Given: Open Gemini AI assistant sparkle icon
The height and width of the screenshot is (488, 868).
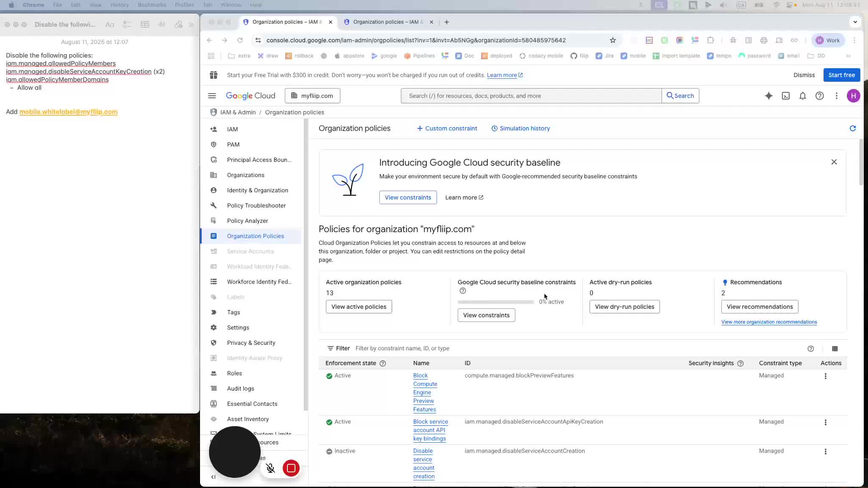Looking at the screenshot, I should (768, 96).
